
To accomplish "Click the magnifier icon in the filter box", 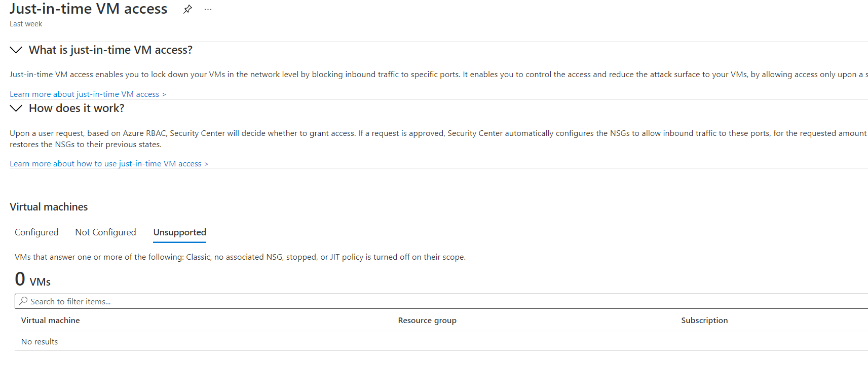I will 23,301.
